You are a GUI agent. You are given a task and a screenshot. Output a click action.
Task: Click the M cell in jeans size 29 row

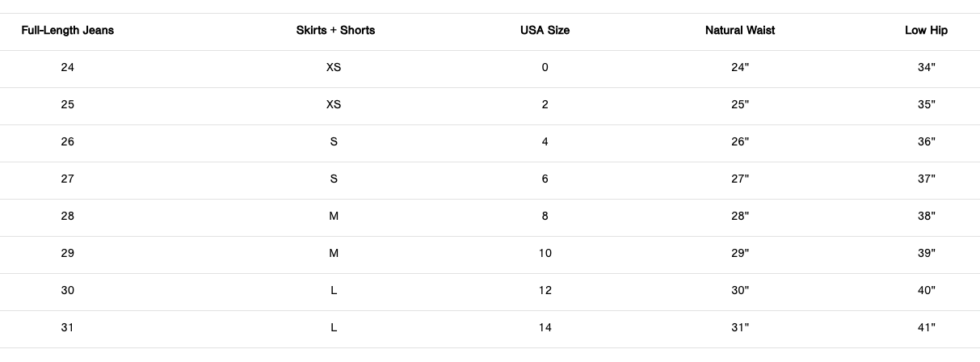coord(334,254)
